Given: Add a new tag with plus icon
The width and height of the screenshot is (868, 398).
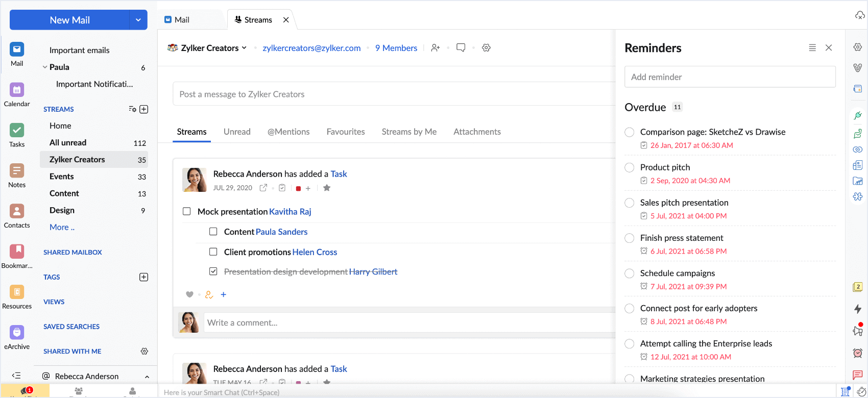Looking at the screenshot, I should [x=144, y=277].
